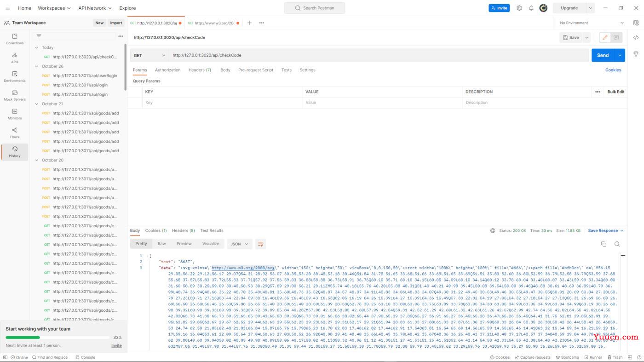Switch to the Tests tab
The width and height of the screenshot is (644, 362).
point(286,70)
